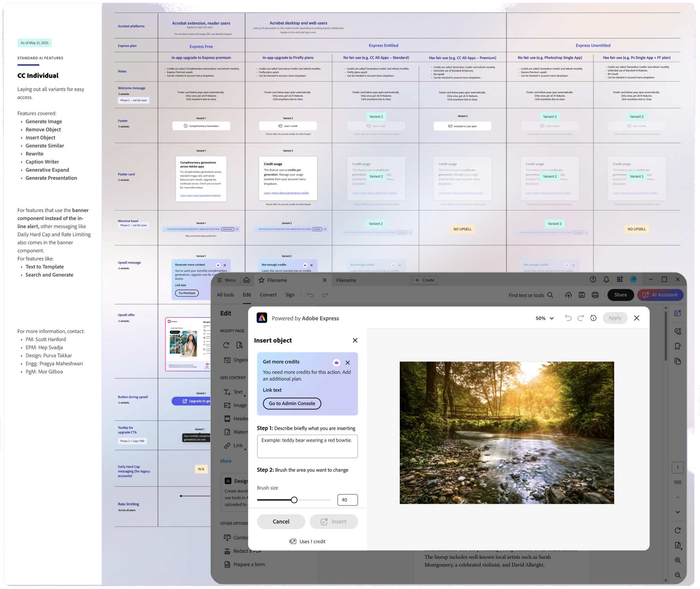Open notifications bell icon

click(606, 280)
